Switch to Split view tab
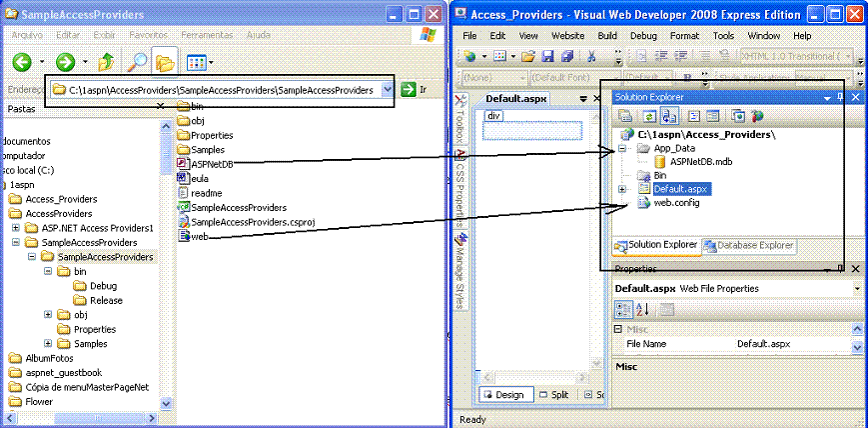 (554, 395)
